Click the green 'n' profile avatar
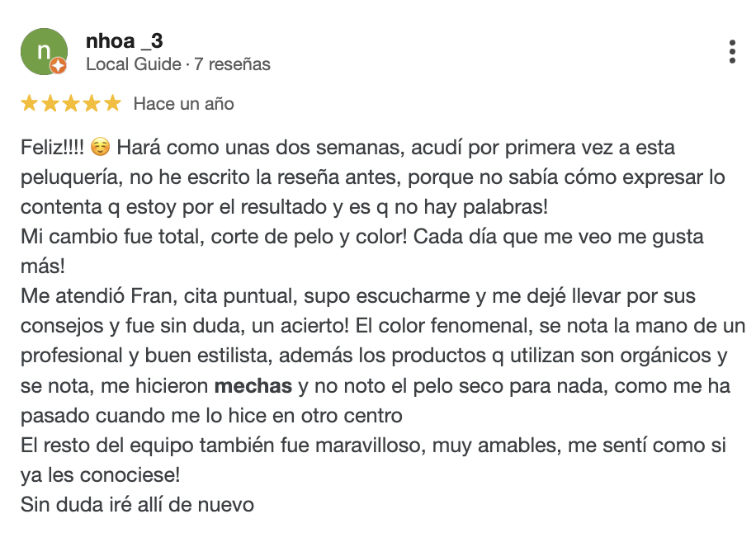The height and width of the screenshot is (533, 756). [41, 50]
